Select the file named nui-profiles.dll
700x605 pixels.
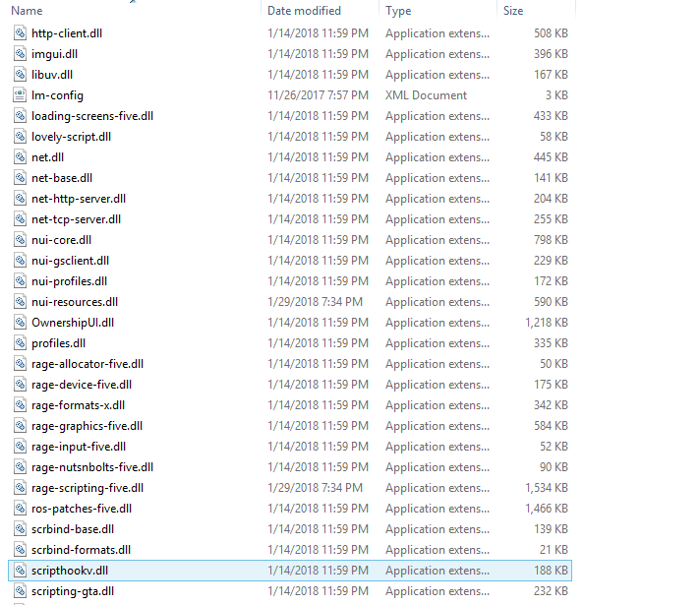pyautogui.click(x=69, y=281)
